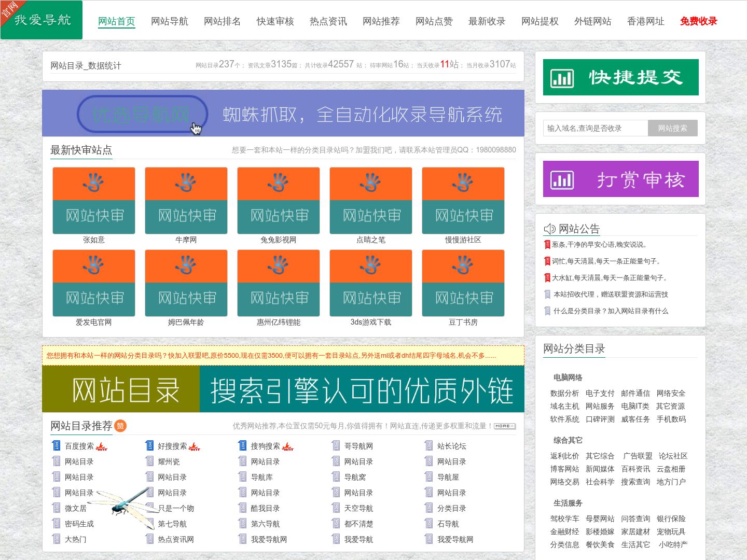Click the red bookmark icon beside 大水缸
The width and height of the screenshot is (747, 560).
pyautogui.click(x=547, y=277)
